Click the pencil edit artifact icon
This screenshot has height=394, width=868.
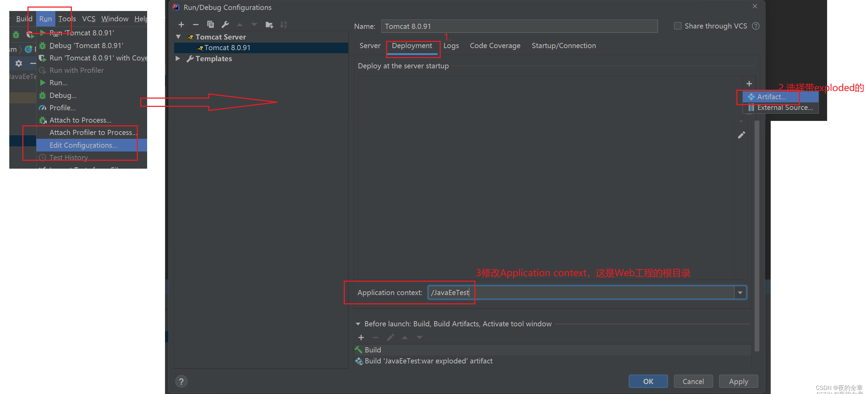[741, 135]
